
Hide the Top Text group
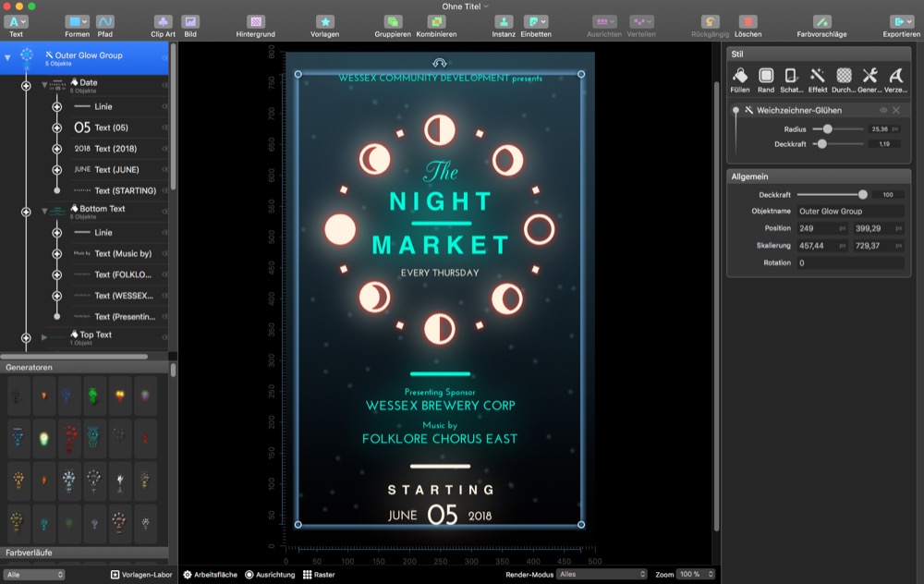(165, 337)
